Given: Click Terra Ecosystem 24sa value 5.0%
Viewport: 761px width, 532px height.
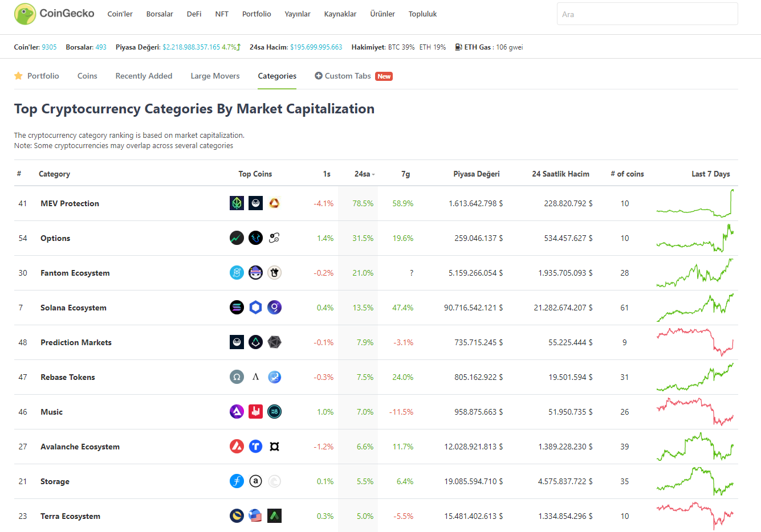Looking at the screenshot, I should click(365, 516).
